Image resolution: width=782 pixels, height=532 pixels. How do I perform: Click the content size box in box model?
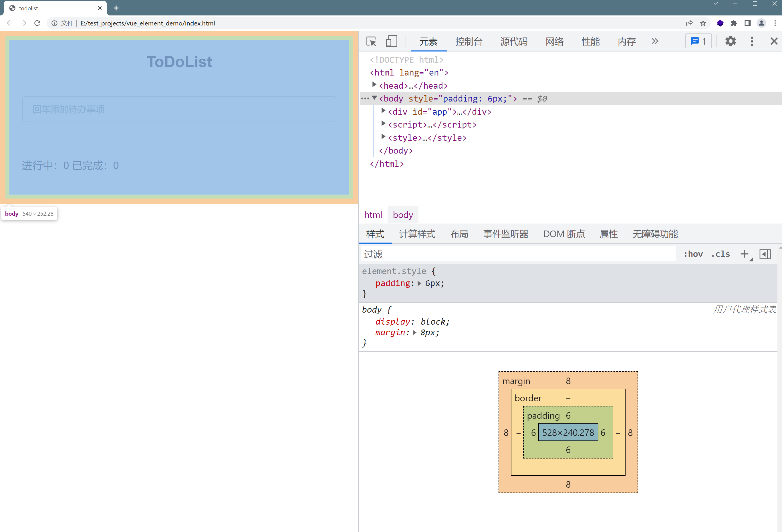(568, 432)
